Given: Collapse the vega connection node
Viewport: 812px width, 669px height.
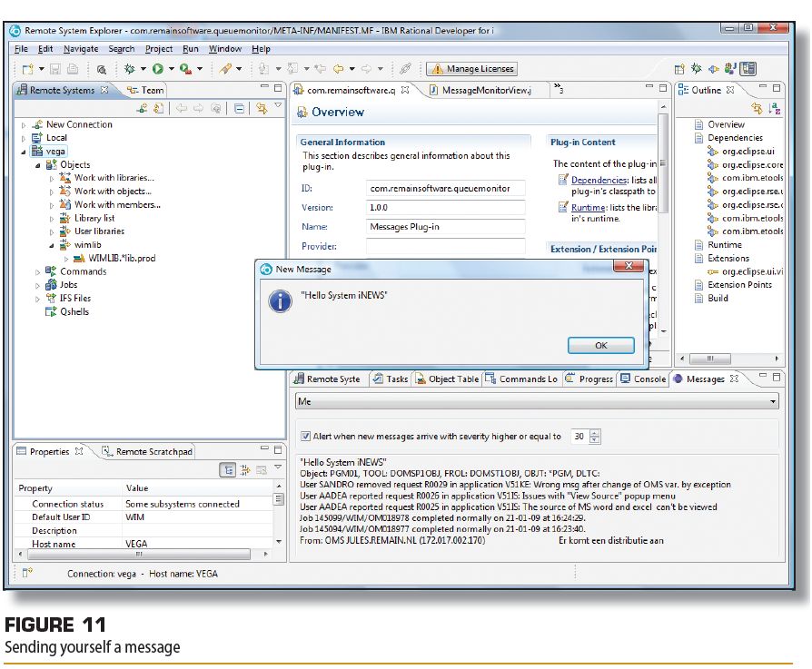Looking at the screenshot, I should 24,152.
